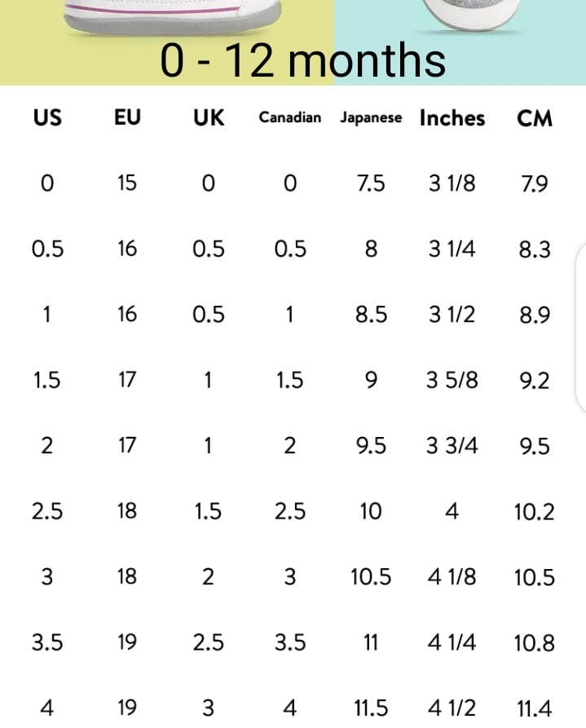Tap the 4 1/4 inches value
The width and height of the screenshot is (586, 728).
click(452, 643)
